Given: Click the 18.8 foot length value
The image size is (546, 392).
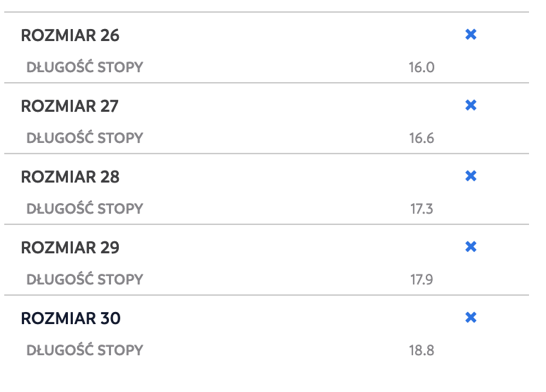Looking at the screenshot, I should click(x=422, y=350).
